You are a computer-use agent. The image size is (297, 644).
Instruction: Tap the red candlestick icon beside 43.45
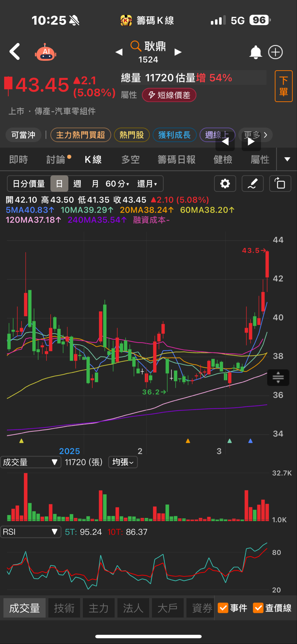tap(8, 86)
